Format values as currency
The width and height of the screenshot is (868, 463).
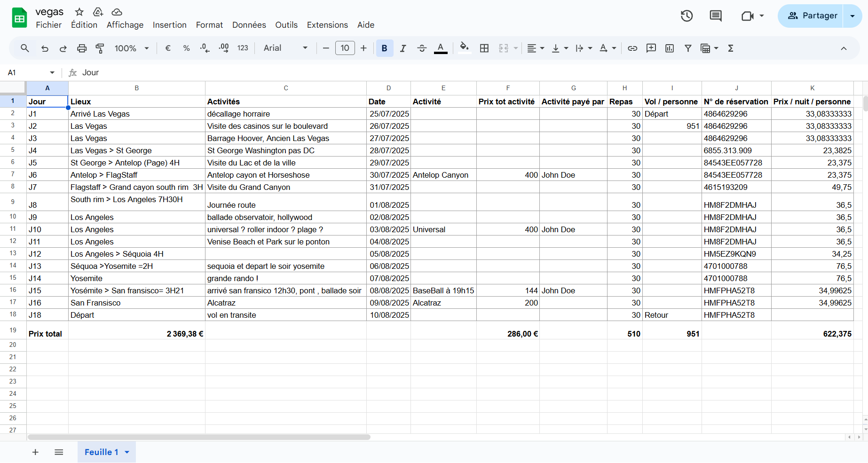(x=168, y=48)
